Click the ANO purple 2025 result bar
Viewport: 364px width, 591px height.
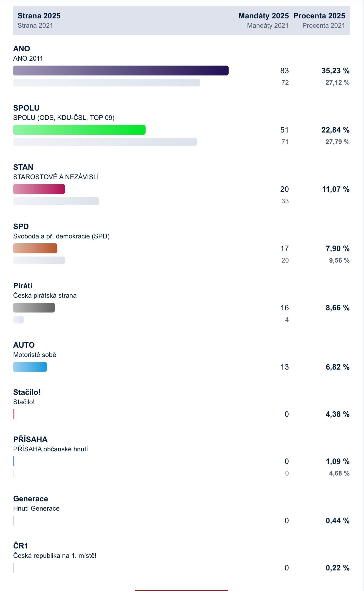coord(121,71)
